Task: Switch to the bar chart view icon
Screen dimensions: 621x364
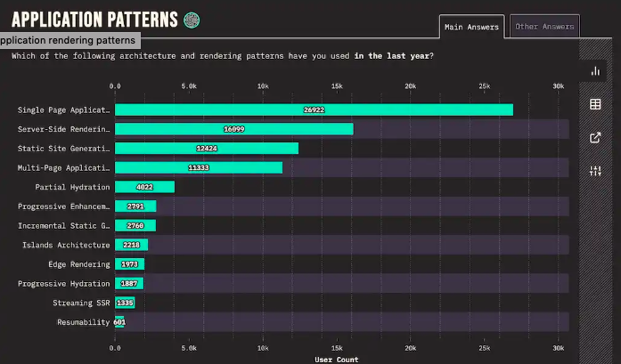Action: [596, 71]
